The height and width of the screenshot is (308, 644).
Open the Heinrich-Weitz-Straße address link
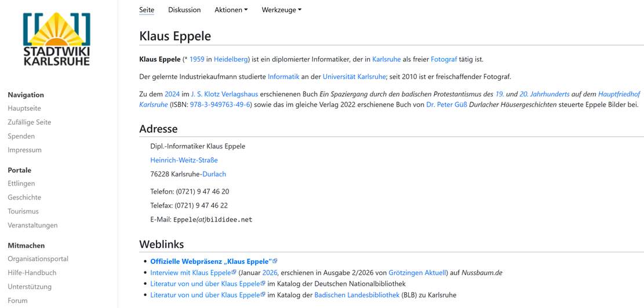(x=184, y=160)
